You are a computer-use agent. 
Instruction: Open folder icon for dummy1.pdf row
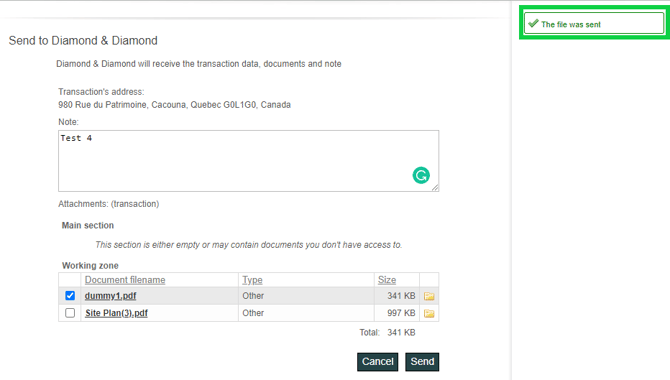tap(429, 296)
